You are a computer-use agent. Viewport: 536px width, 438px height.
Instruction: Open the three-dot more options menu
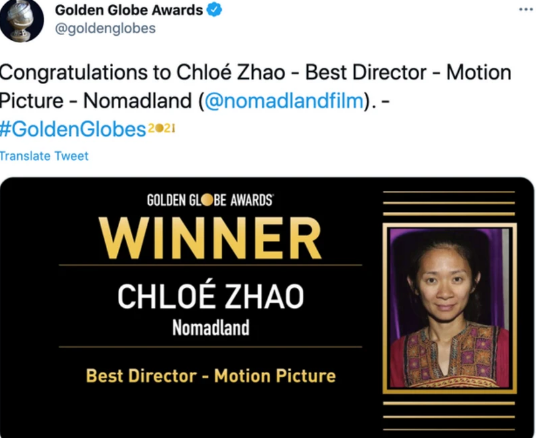[526, 10]
